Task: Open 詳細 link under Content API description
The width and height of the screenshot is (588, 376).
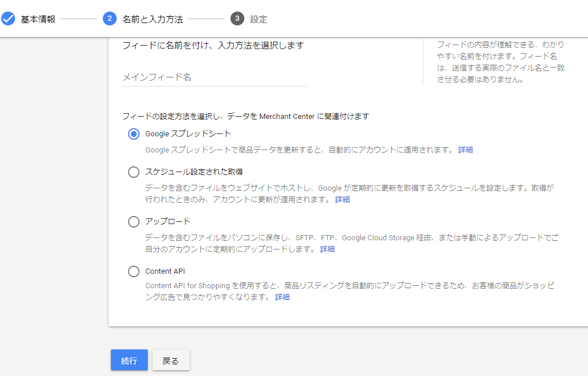Action: click(282, 297)
